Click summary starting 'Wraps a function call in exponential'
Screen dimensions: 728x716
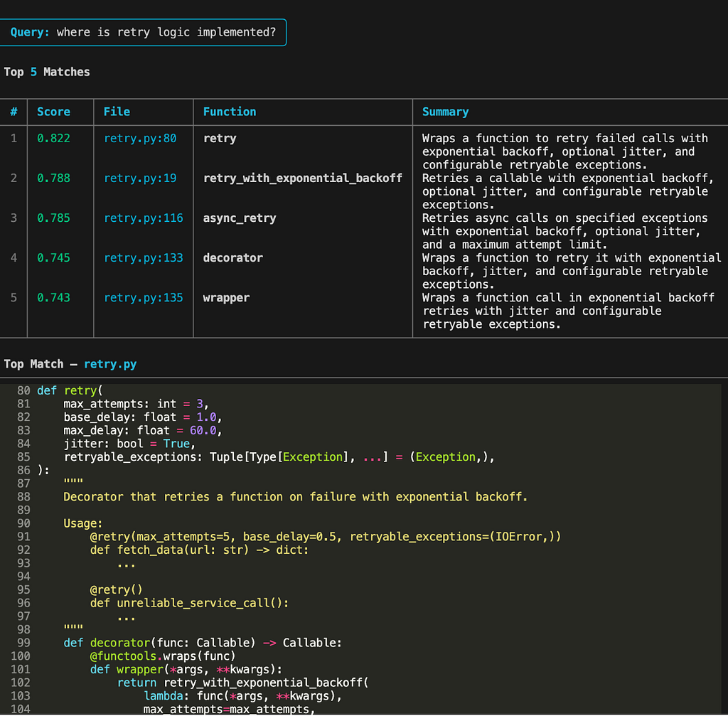[568, 311]
